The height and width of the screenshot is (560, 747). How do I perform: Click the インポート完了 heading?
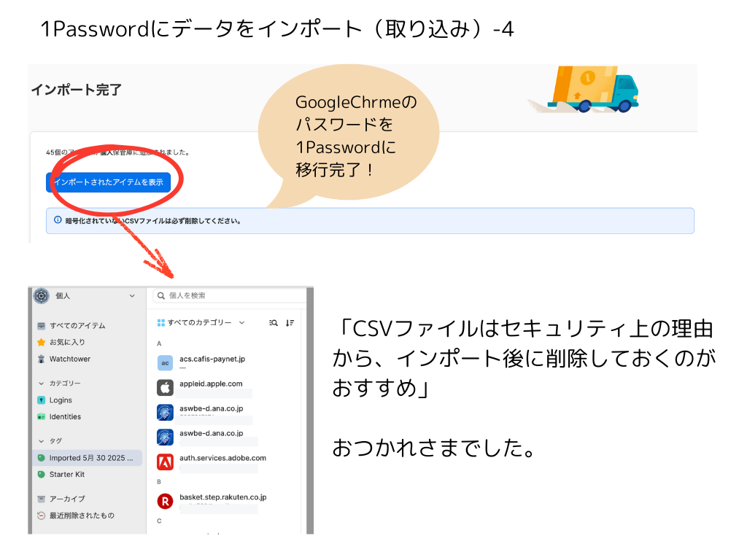76,90
